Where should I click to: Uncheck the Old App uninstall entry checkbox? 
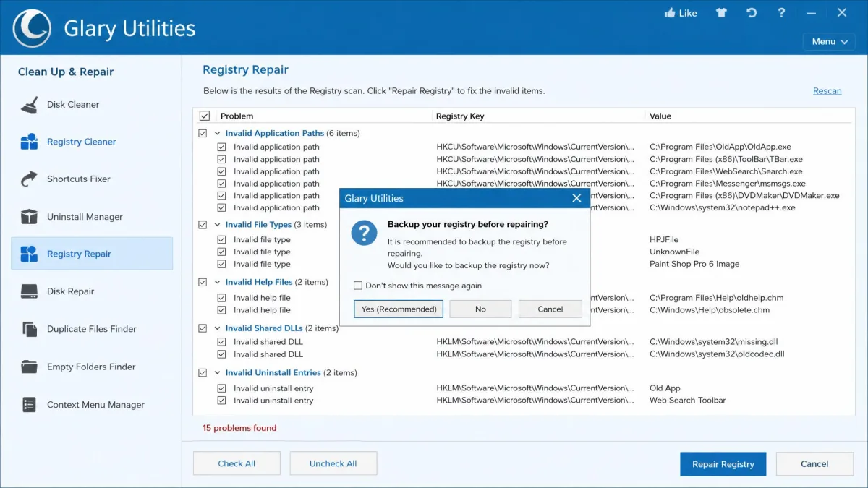pyautogui.click(x=222, y=388)
